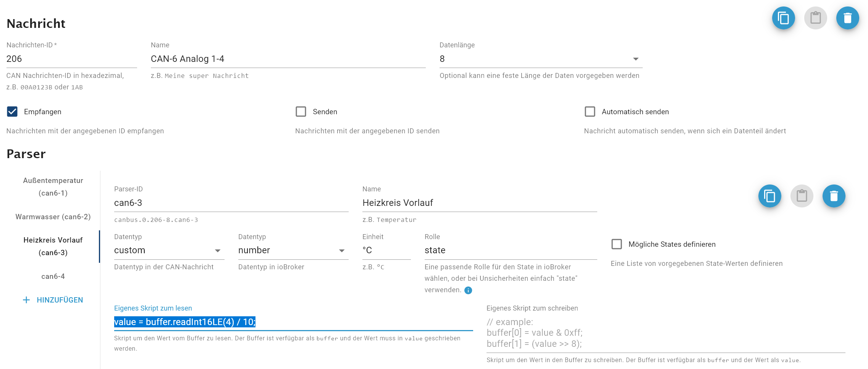Switch to the Außentemperatur (can6-1) parser tab

[x=53, y=186]
